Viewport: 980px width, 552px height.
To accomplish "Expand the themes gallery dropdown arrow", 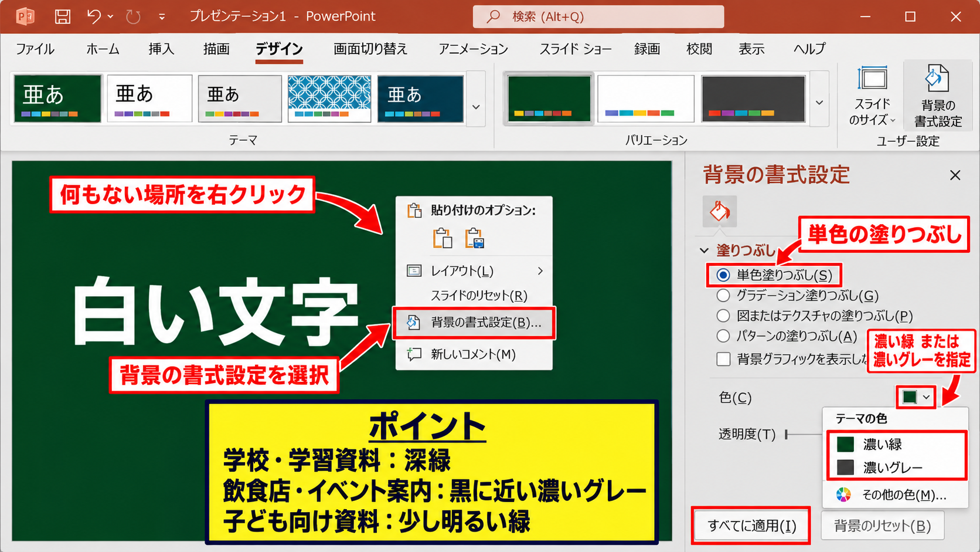I will [477, 107].
